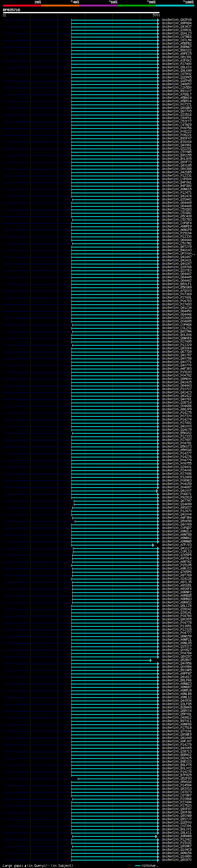Screen dimensions: 197x868
Task: Select UniRef100_C4TNZ9 hit
Action: tap(177, 125)
